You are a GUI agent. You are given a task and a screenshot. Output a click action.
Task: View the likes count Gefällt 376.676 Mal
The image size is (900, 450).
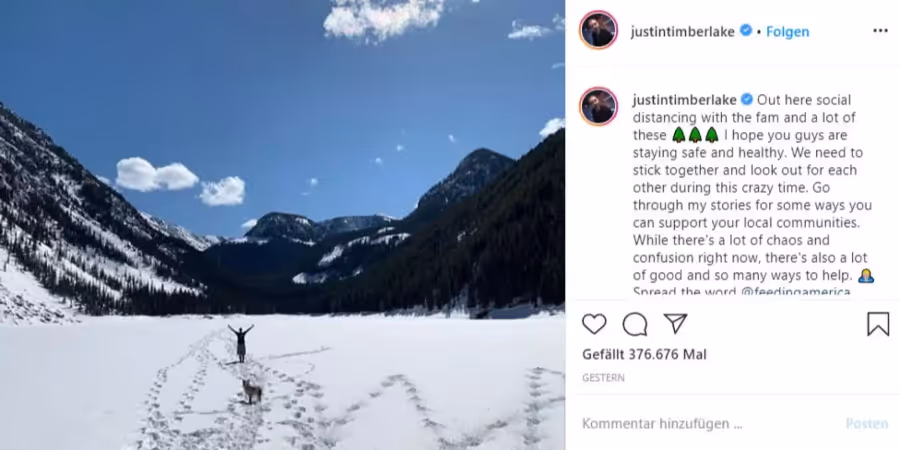pos(644,355)
